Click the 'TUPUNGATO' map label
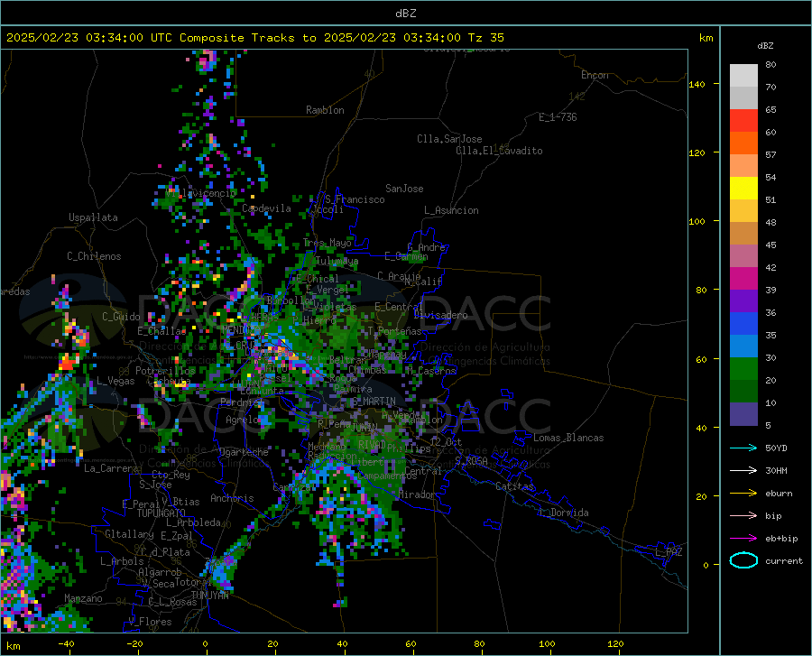 point(161,513)
